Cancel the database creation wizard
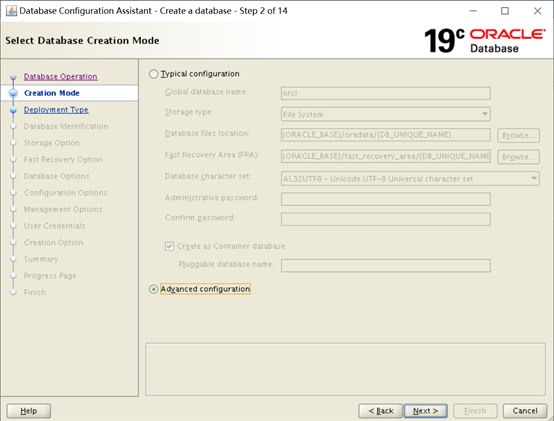The image size is (554, 421). pyautogui.click(x=525, y=411)
